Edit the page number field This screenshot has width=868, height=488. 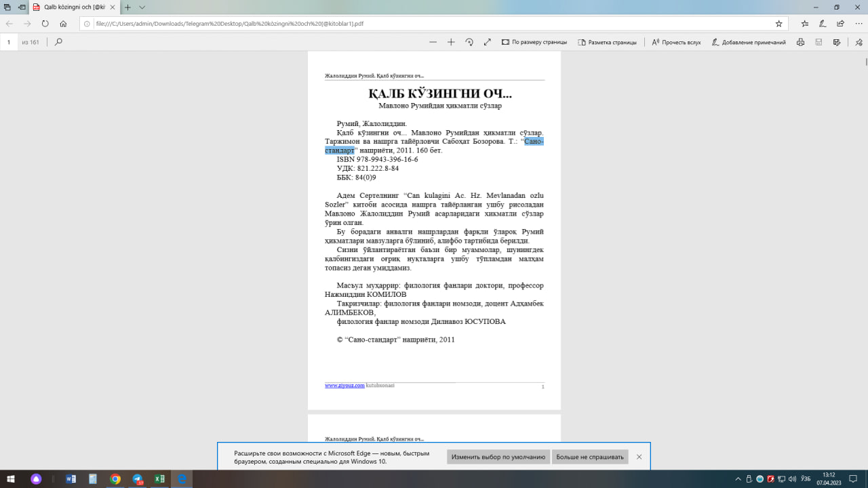pyautogui.click(x=8, y=41)
